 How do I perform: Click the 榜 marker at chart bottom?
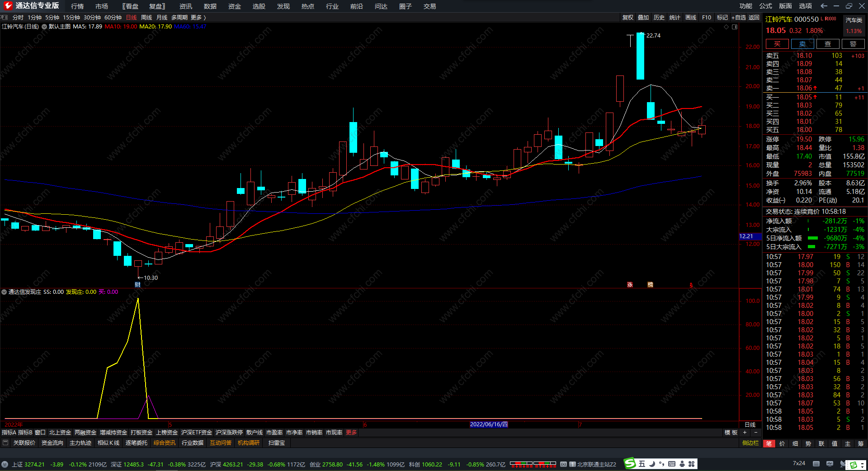[650, 284]
